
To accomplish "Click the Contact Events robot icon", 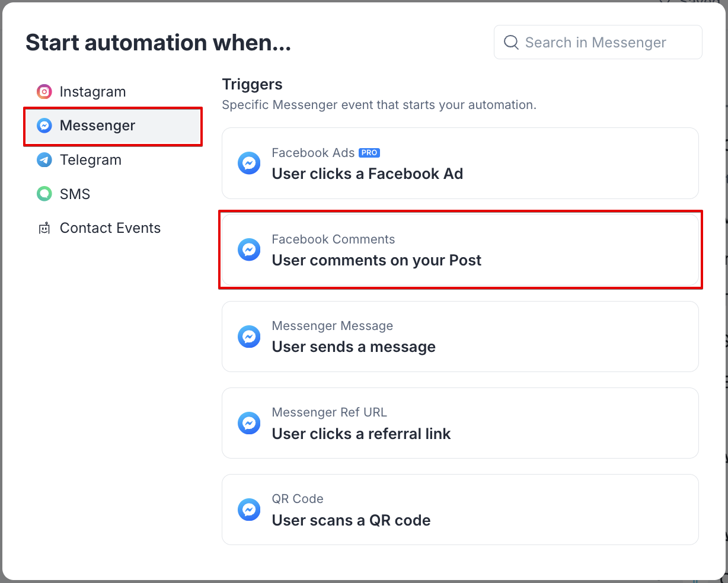I will [44, 228].
